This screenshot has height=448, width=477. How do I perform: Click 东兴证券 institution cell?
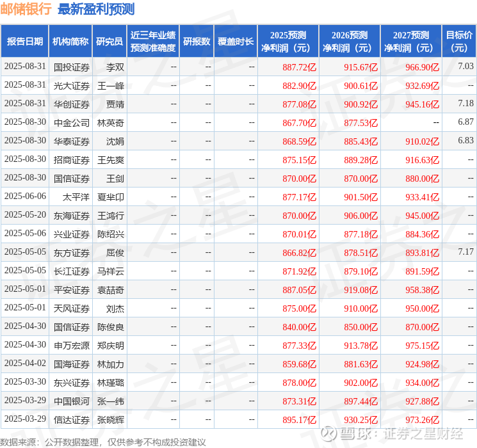[72, 383]
